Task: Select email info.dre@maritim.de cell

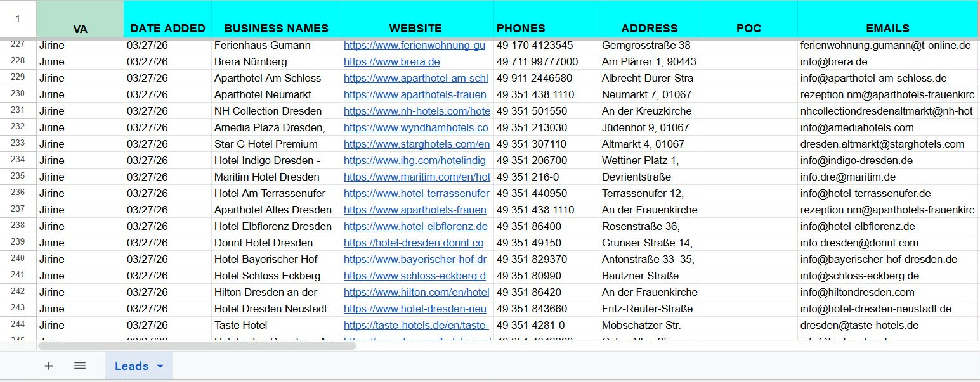Action: 888,177
